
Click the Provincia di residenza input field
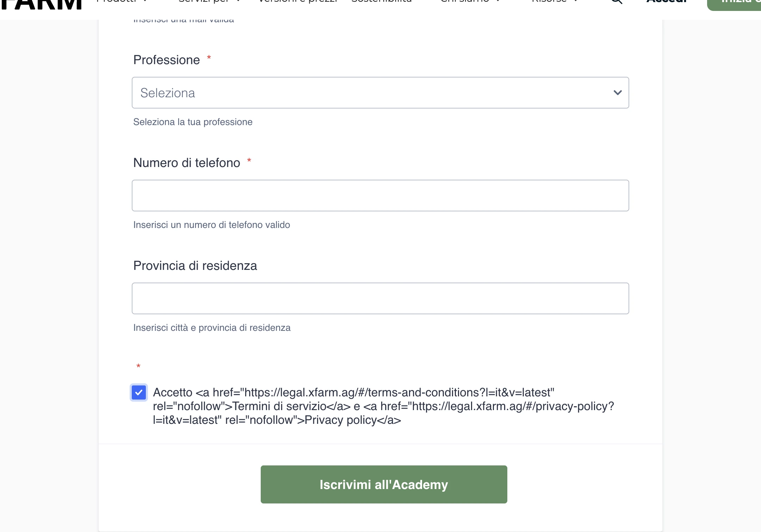click(x=380, y=298)
